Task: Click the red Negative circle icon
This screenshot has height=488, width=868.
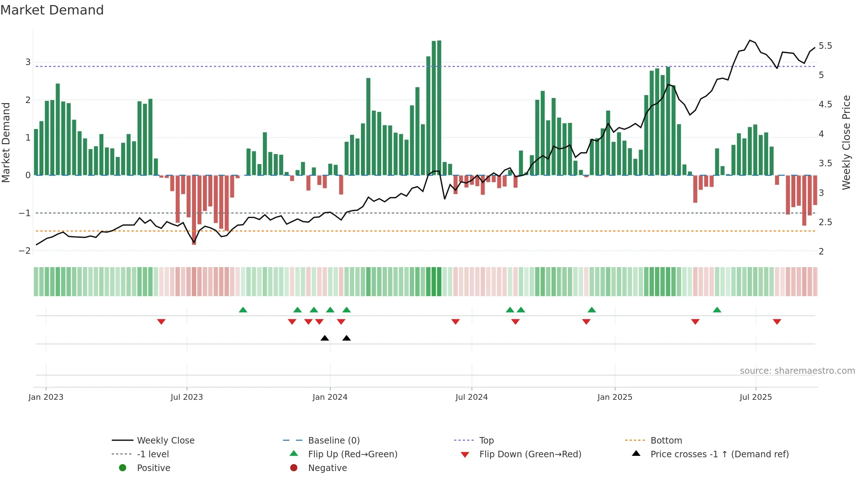Action: [x=294, y=468]
